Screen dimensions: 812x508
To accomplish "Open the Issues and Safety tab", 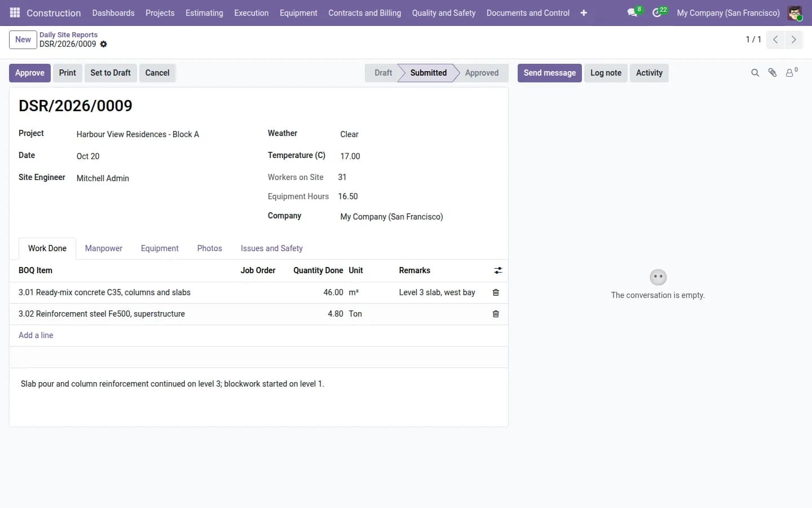I will pos(272,248).
